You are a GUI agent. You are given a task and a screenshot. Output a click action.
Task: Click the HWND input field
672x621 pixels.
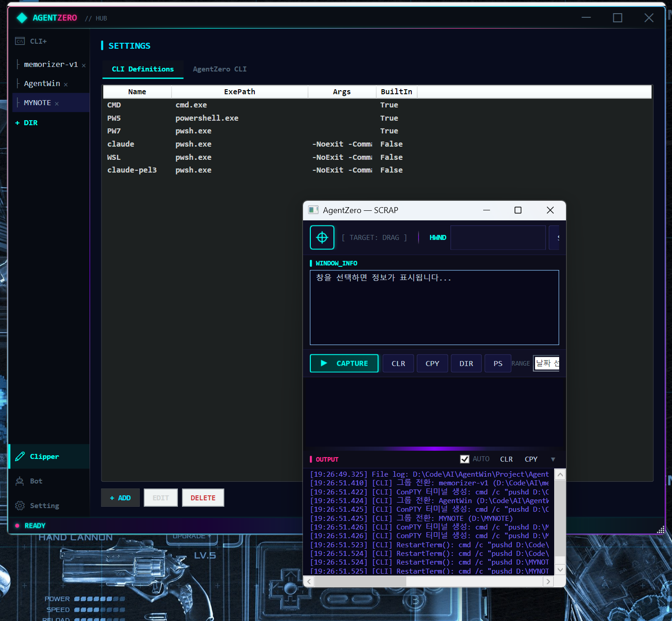point(498,238)
